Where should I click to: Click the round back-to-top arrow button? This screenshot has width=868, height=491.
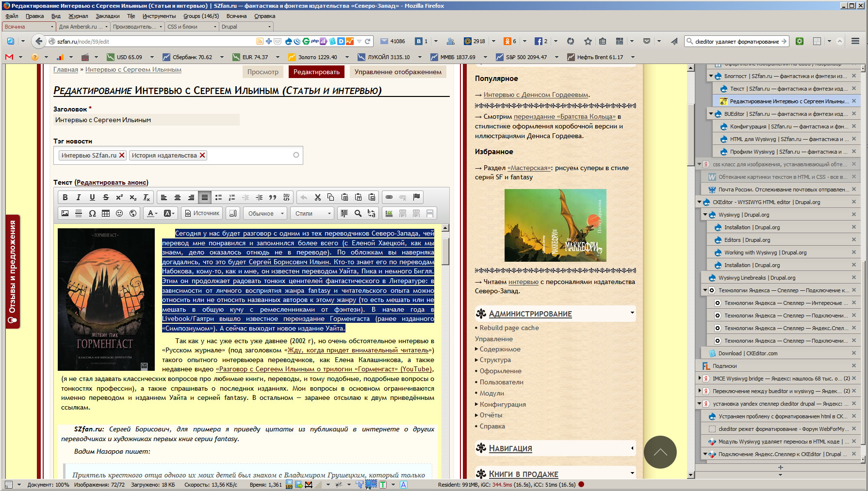(660, 452)
